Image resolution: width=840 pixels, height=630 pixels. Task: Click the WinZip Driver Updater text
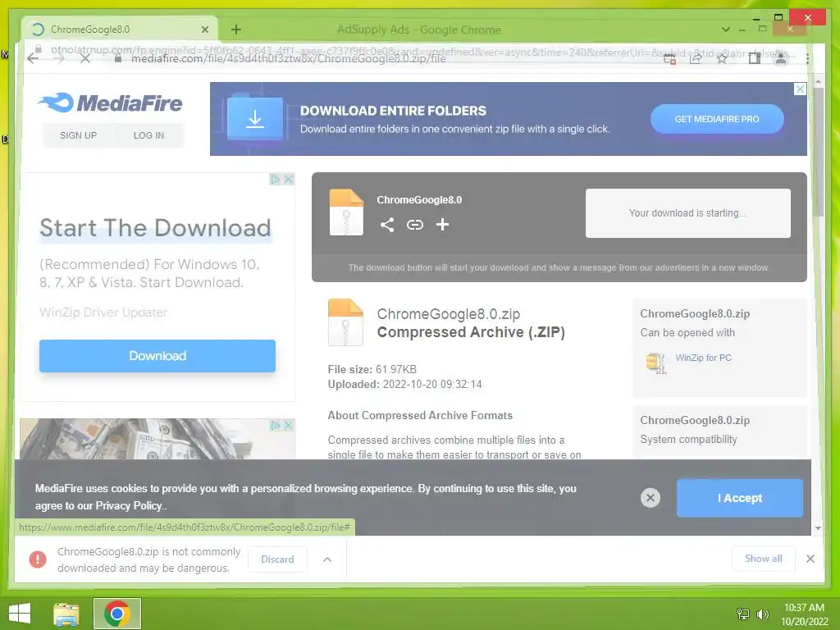pos(103,313)
